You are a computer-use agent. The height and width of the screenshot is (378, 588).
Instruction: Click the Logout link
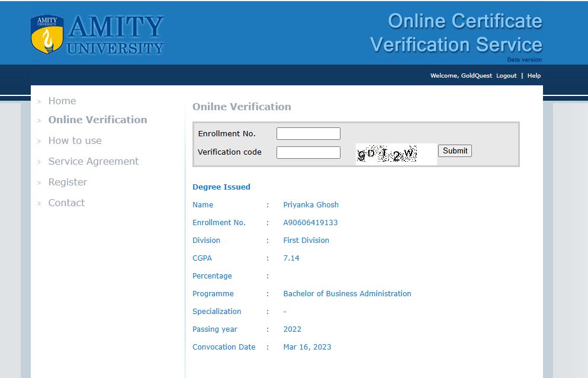[x=506, y=76]
